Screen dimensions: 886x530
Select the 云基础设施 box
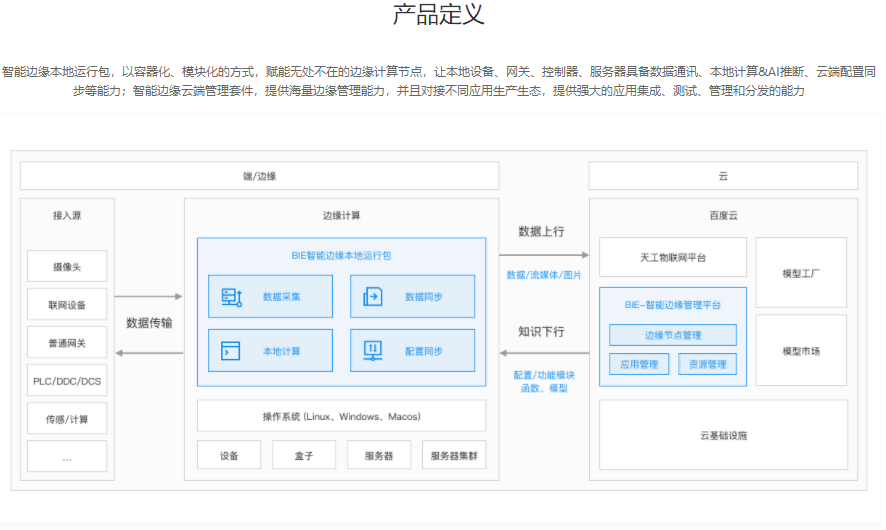(723, 435)
